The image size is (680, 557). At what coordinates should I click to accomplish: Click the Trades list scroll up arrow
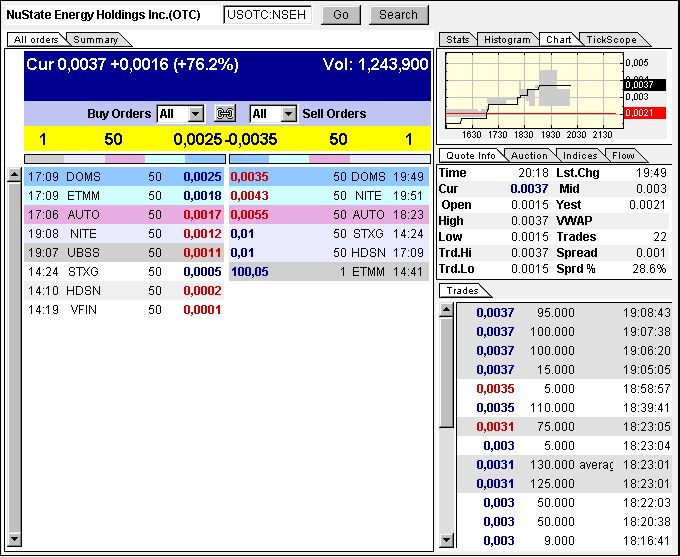[x=446, y=310]
